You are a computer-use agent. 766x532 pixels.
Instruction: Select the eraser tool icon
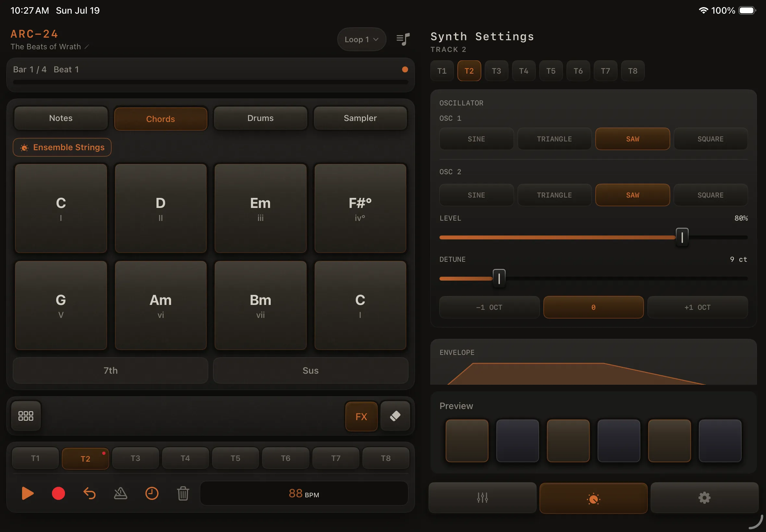pyautogui.click(x=395, y=416)
